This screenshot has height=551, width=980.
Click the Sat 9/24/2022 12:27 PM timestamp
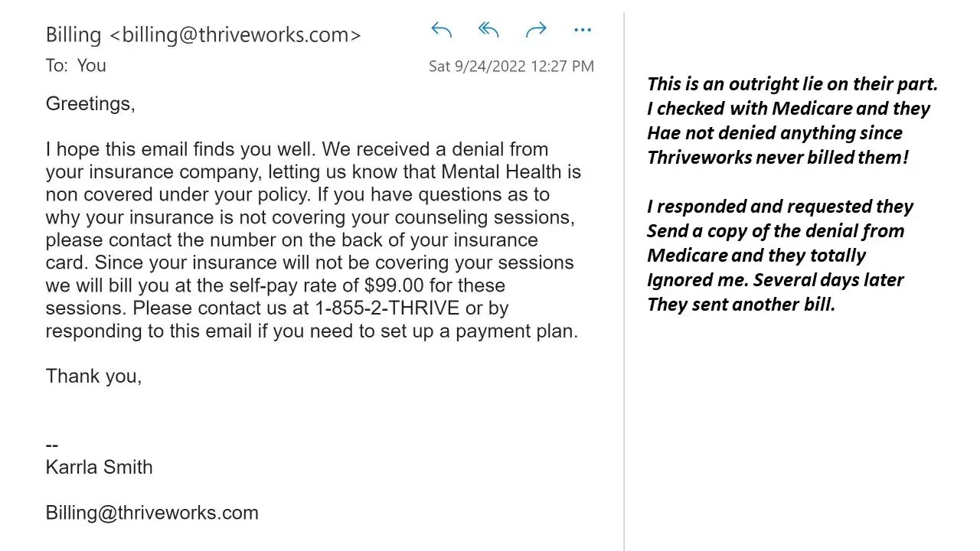tap(511, 67)
